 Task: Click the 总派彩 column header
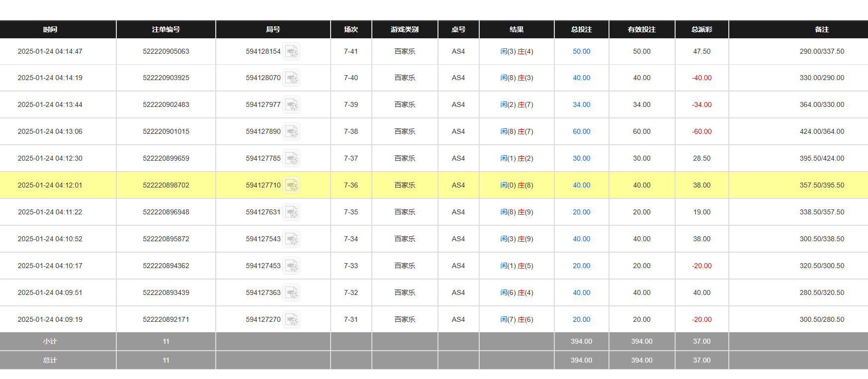tap(701, 29)
